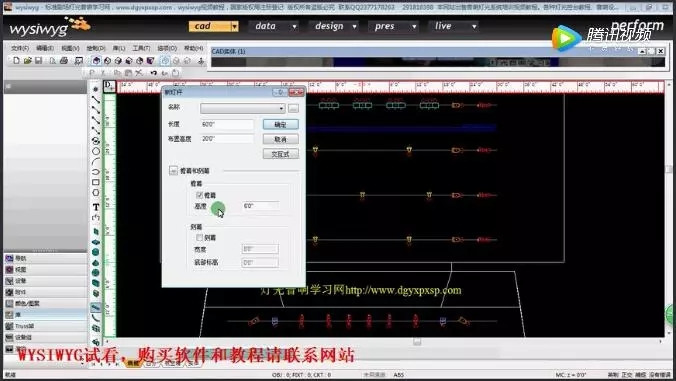676x381 pixels.
Task: Click the new document toolbar icon
Action: (16, 61)
